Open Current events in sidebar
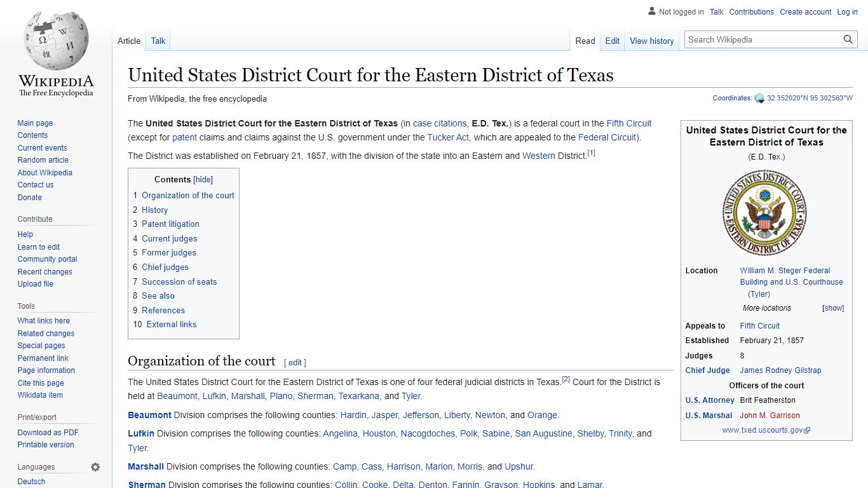868x488 pixels. 42,148
